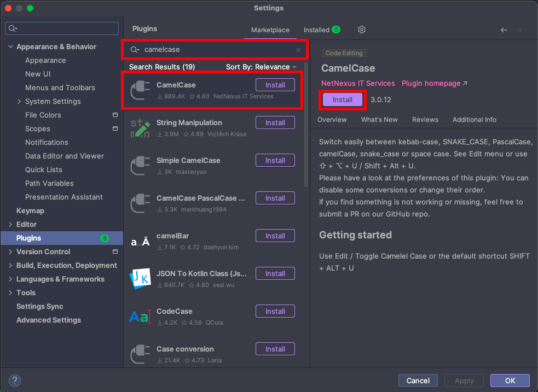Open the Notifications settings page
Viewport: 538px width, 392px height.
tap(47, 142)
